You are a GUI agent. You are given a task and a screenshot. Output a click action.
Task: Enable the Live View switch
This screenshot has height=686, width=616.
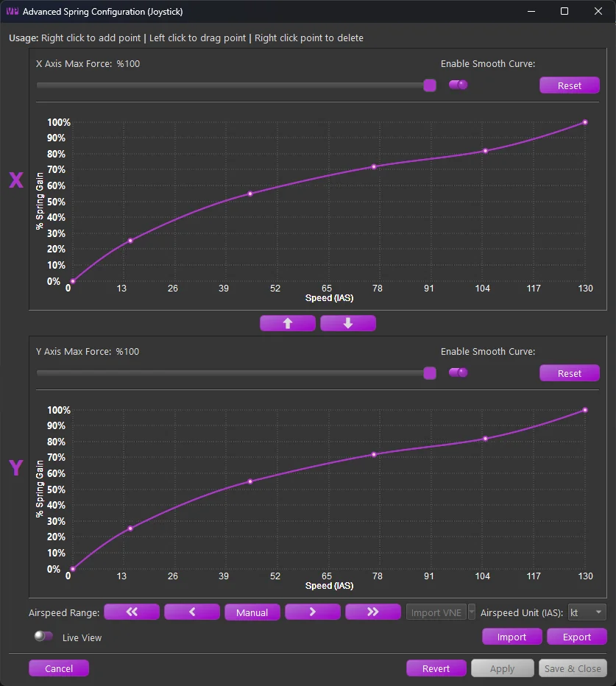(x=43, y=636)
